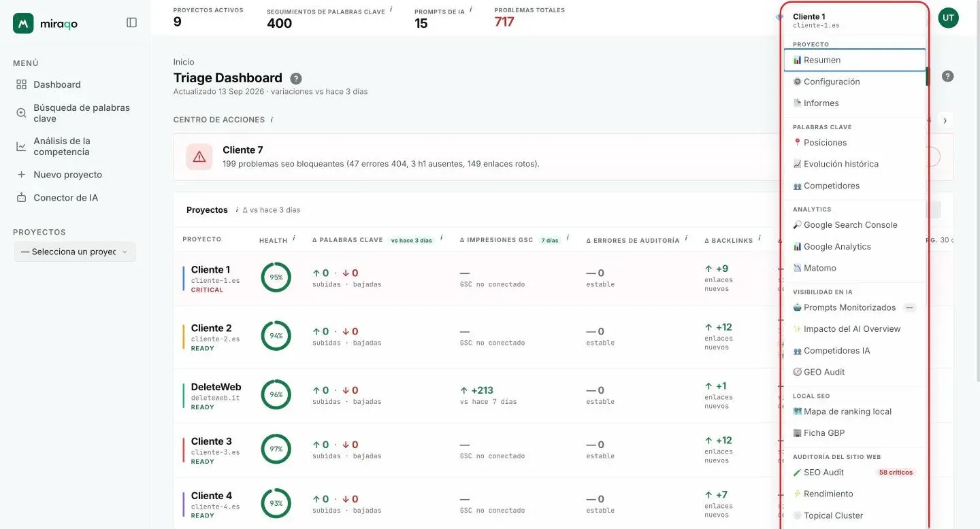Open Competidores IA
This screenshot has height=529, width=980.
(x=855, y=351)
